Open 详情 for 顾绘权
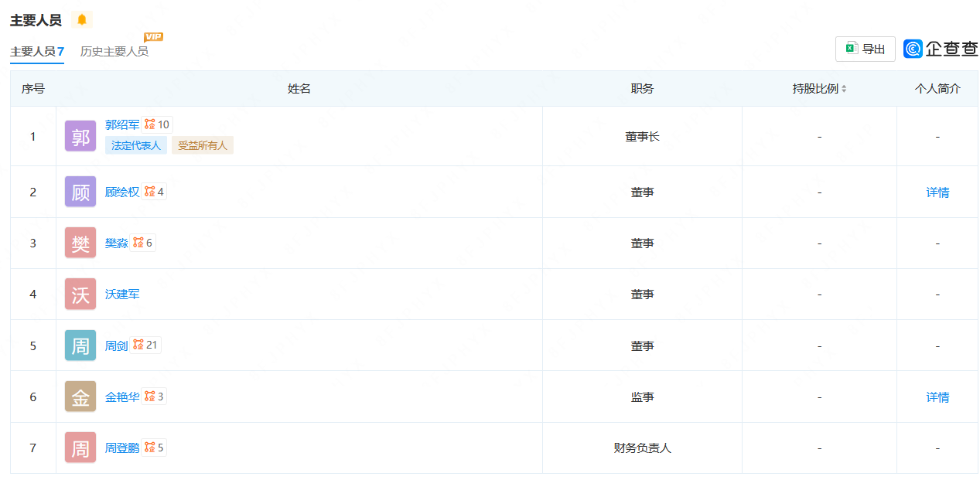Viewport: 980px width, 480px height. pos(937,192)
